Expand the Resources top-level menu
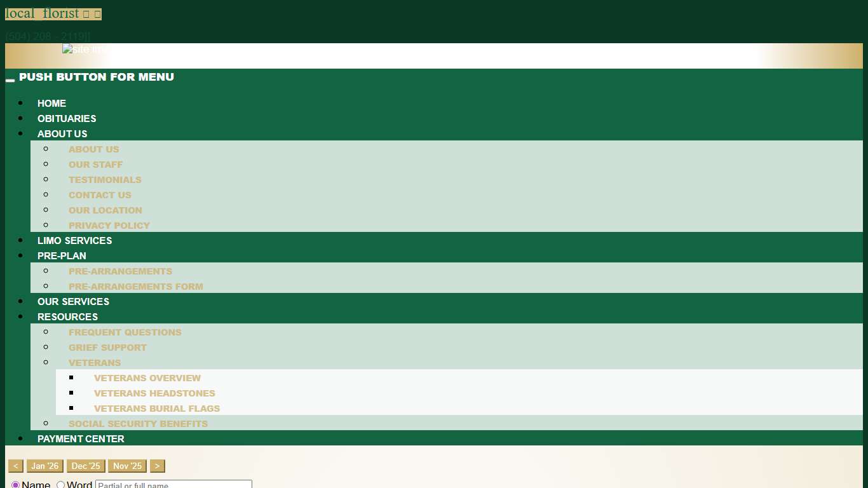 pyautogui.click(x=67, y=317)
